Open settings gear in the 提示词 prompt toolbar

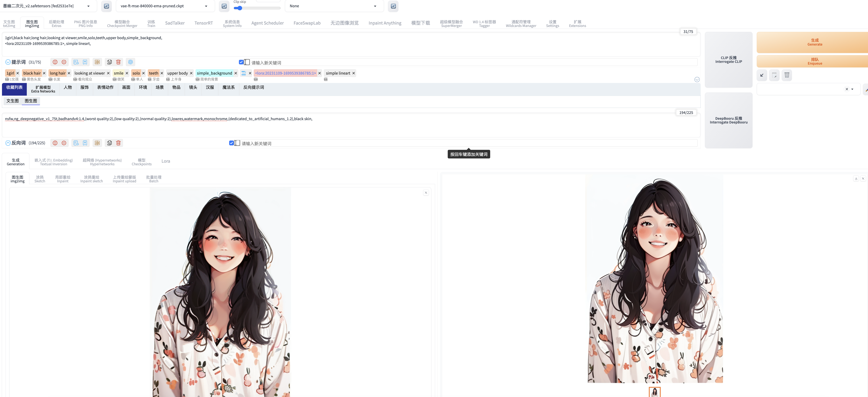click(64, 62)
